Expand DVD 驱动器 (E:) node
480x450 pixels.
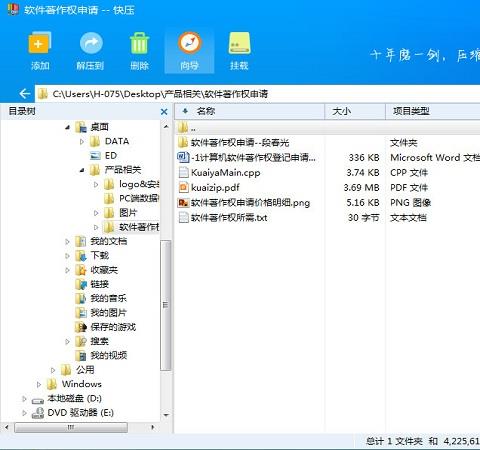pyautogui.click(x=24, y=413)
